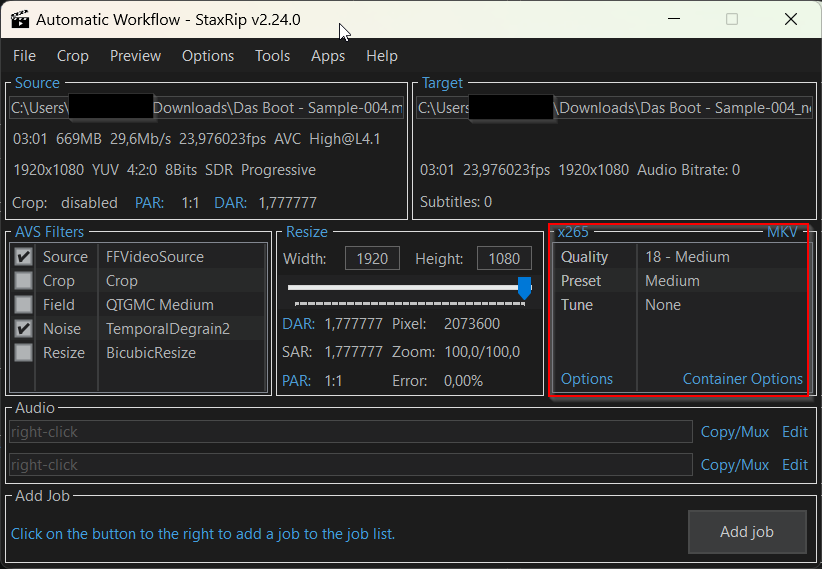Open the File menu
822x569 pixels.
coord(24,56)
